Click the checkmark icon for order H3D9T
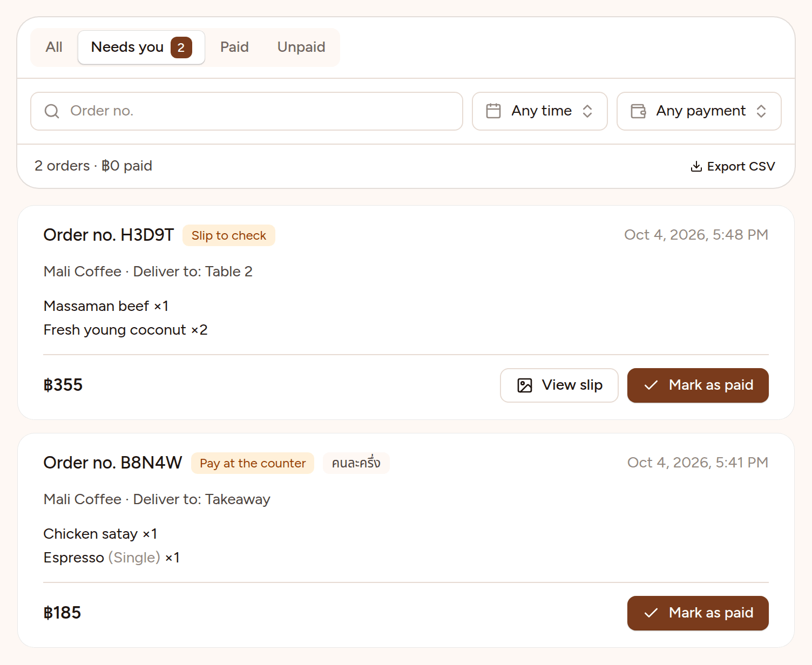 pyautogui.click(x=651, y=385)
